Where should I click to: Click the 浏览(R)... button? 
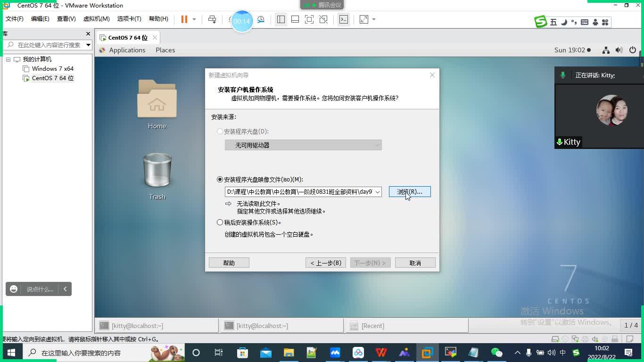click(x=410, y=192)
